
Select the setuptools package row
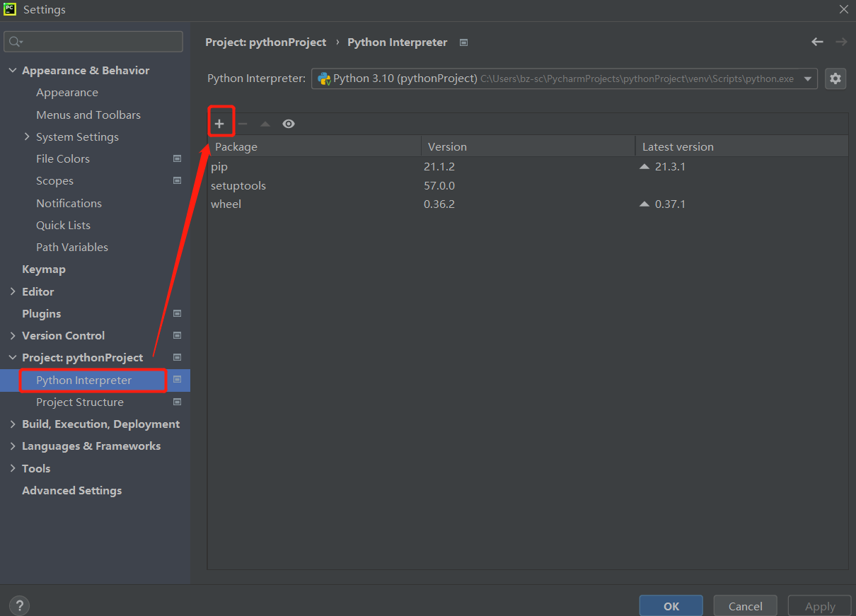click(528, 185)
